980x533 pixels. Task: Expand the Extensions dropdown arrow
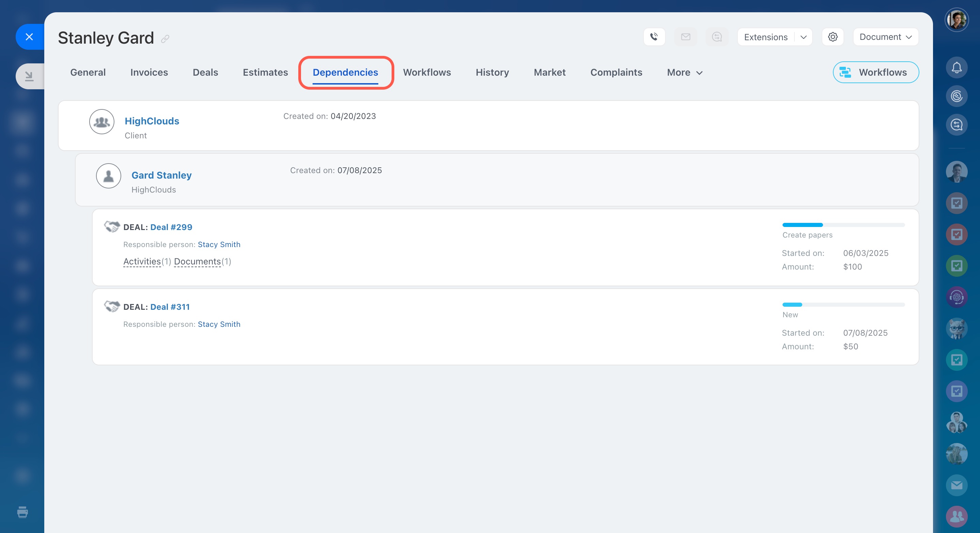pyautogui.click(x=804, y=37)
